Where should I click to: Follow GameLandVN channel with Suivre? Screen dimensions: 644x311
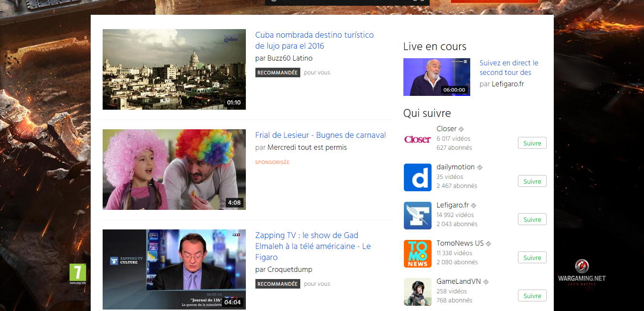point(532,296)
